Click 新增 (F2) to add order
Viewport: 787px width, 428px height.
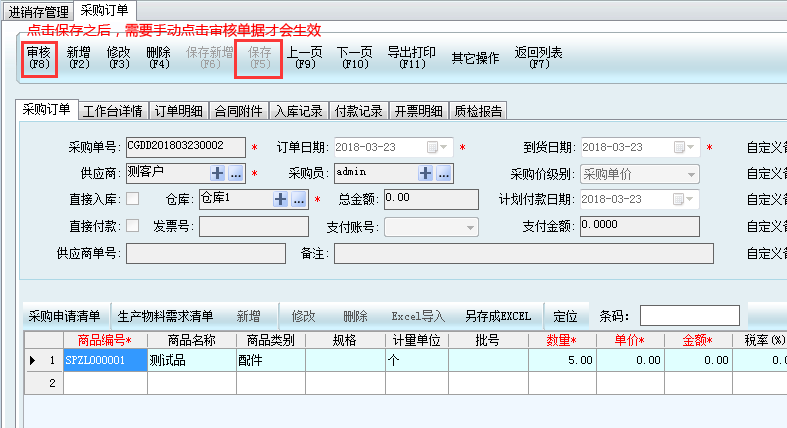tap(79, 57)
